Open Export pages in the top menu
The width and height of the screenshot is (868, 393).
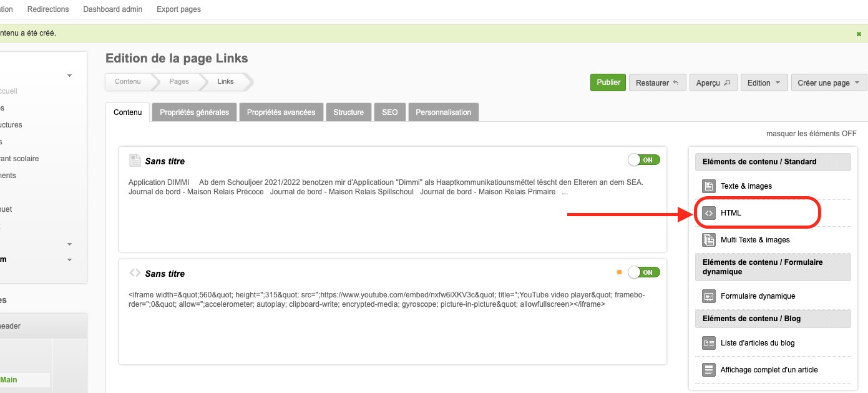click(178, 9)
